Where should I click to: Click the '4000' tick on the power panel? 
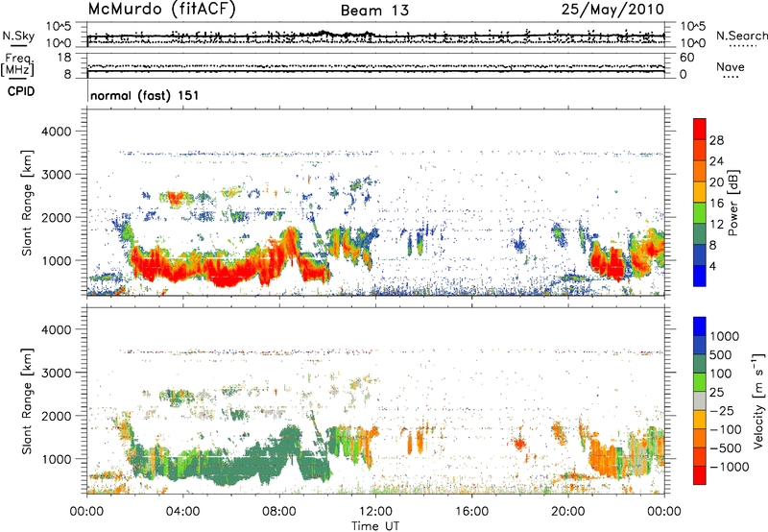coord(57,132)
